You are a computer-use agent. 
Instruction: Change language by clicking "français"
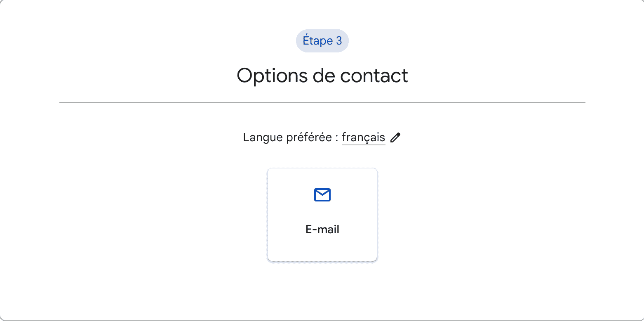pos(363,137)
